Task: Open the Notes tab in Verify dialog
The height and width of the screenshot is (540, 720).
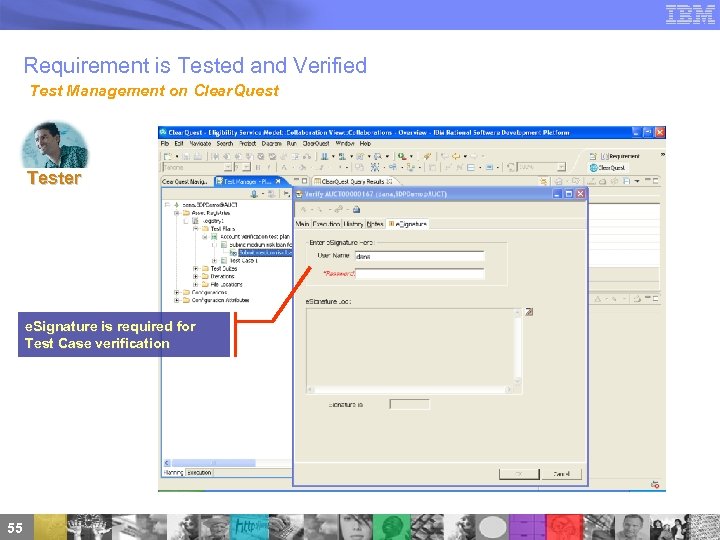Action: [x=375, y=224]
